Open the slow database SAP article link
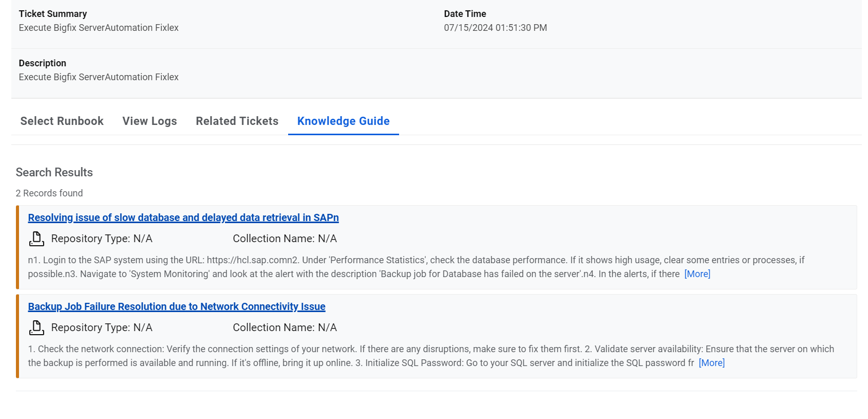The height and width of the screenshot is (419, 868). pyautogui.click(x=183, y=217)
